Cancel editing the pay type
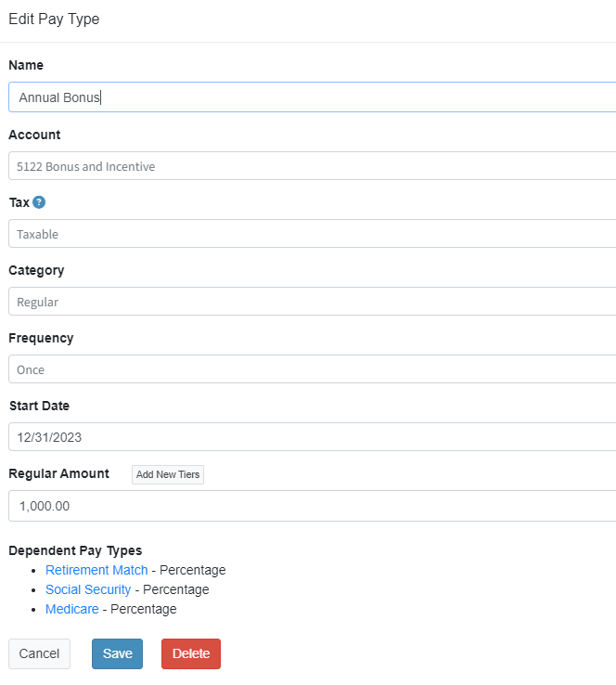Screen dimensions: 616x685 [x=39, y=653]
